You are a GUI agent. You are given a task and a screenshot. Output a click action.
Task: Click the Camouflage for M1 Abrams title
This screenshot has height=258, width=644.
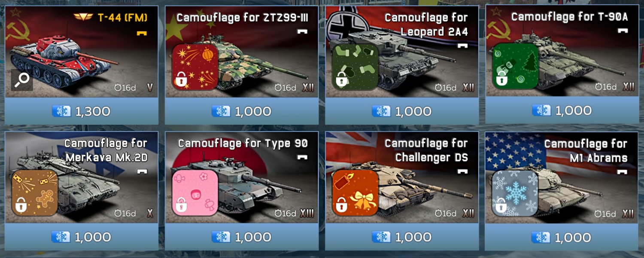click(x=586, y=150)
